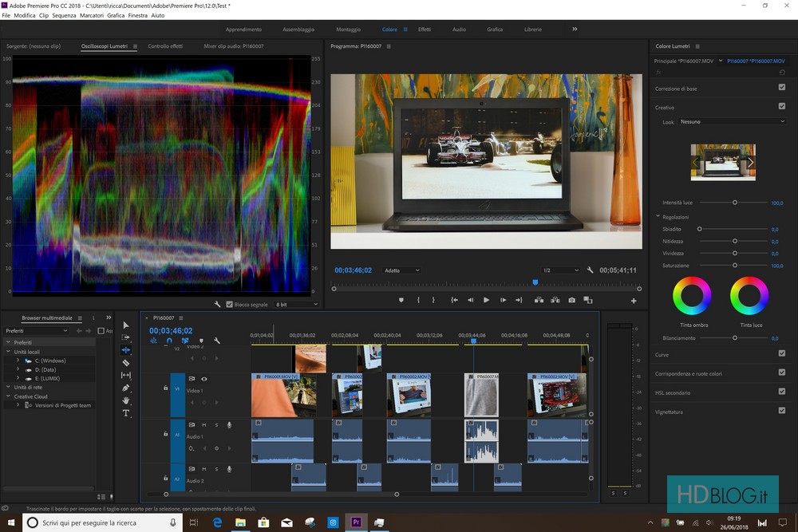The height and width of the screenshot is (532, 798).
Task: Set Mark Out point
Action: pyautogui.click(x=433, y=300)
